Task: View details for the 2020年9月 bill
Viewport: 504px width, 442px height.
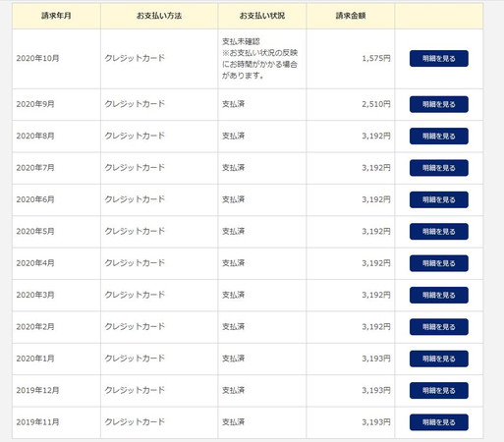Action: tap(439, 104)
